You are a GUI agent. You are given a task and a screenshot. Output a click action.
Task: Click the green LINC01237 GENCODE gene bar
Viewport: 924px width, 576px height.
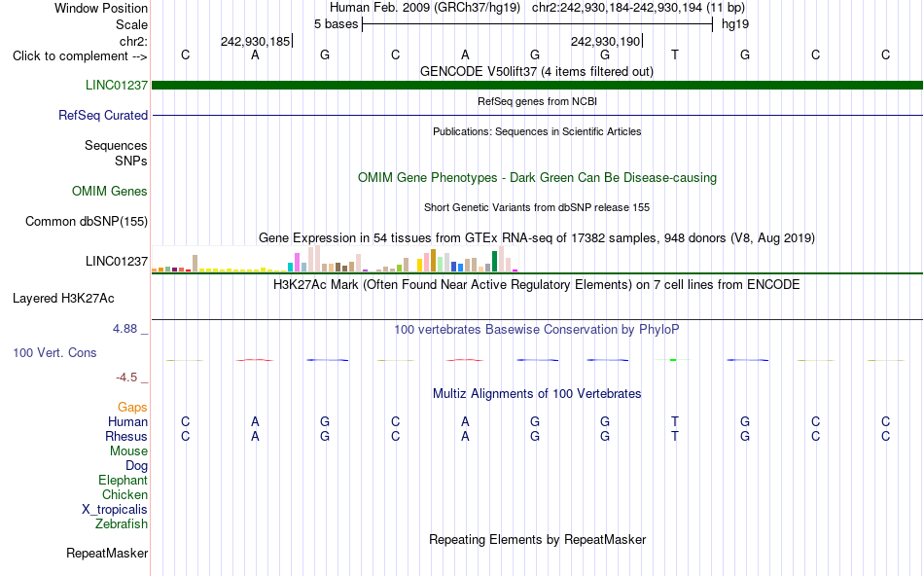(537, 86)
